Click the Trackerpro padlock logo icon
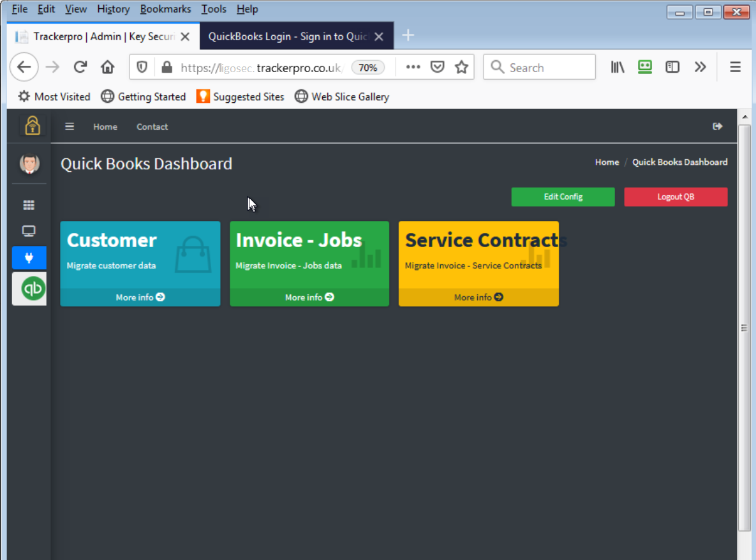Image resolution: width=756 pixels, height=560 pixels. tap(33, 125)
